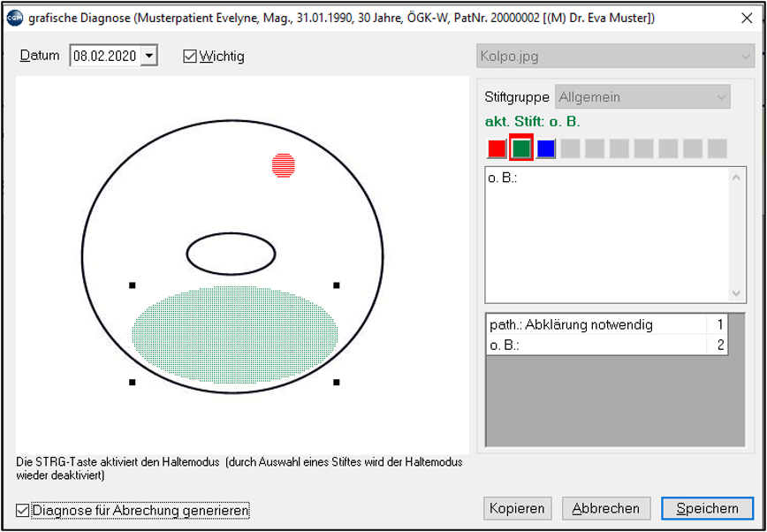Image resolution: width=767 pixels, height=532 pixels.
Task: Click the akt. Stift: o. B. label
Action: pos(532,122)
